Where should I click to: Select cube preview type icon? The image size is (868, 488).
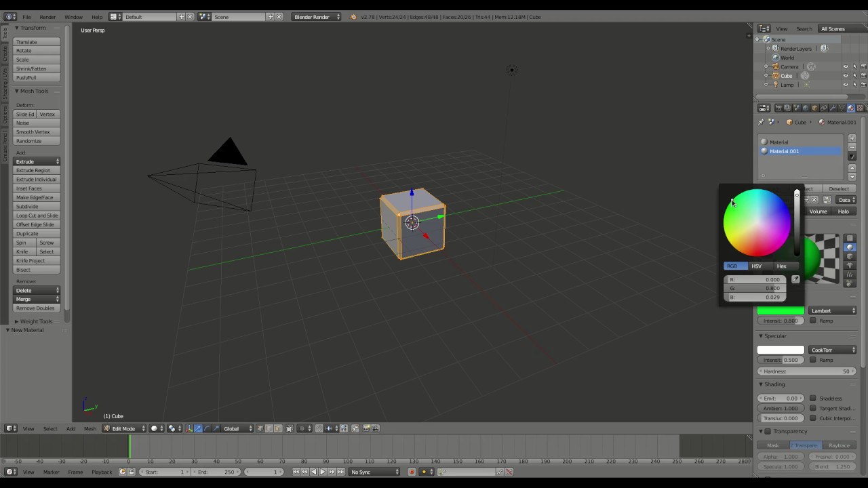tap(850, 256)
